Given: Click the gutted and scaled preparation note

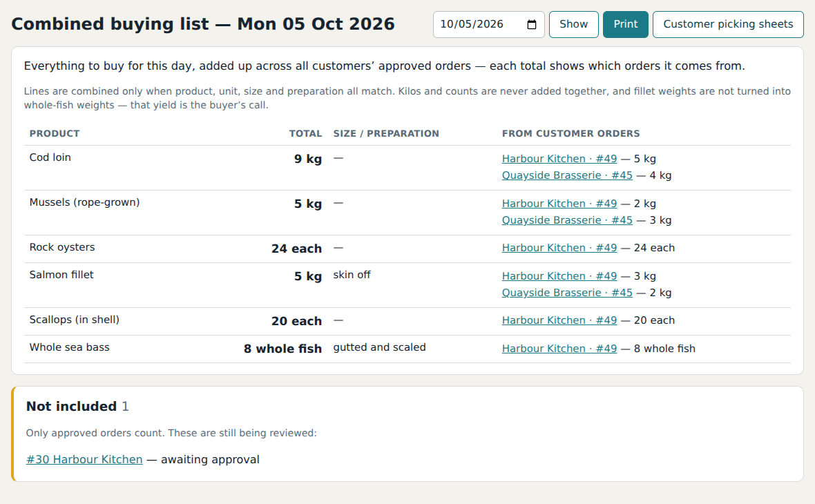Looking at the screenshot, I should [x=379, y=347].
